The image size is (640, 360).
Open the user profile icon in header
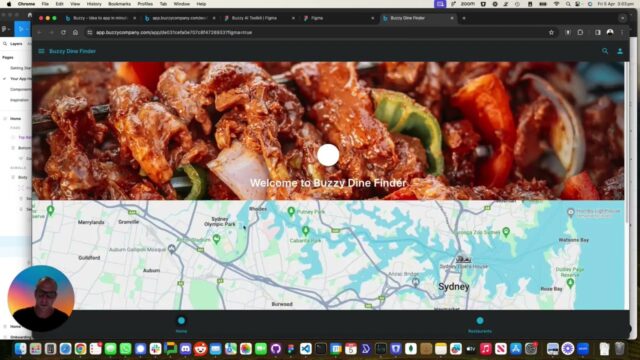pyautogui.click(x=620, y=51)
